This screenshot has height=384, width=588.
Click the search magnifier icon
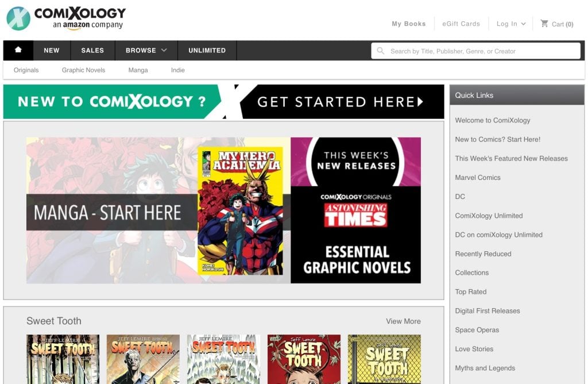[380, 51]
